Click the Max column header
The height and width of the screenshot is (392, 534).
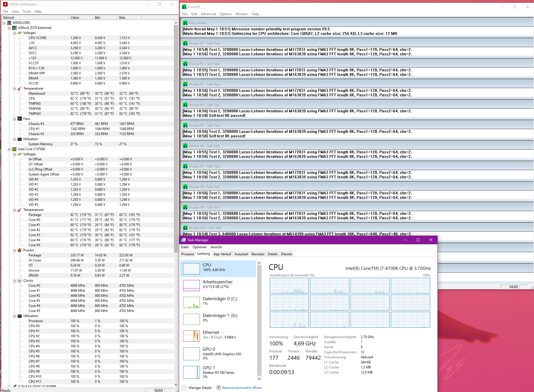click(x=129, y=17)
